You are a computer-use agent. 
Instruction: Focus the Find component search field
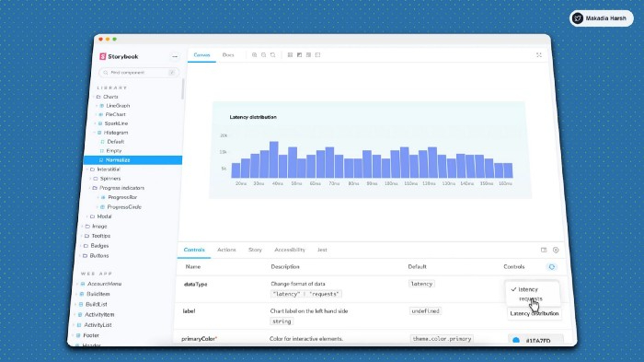click(139, 73)
